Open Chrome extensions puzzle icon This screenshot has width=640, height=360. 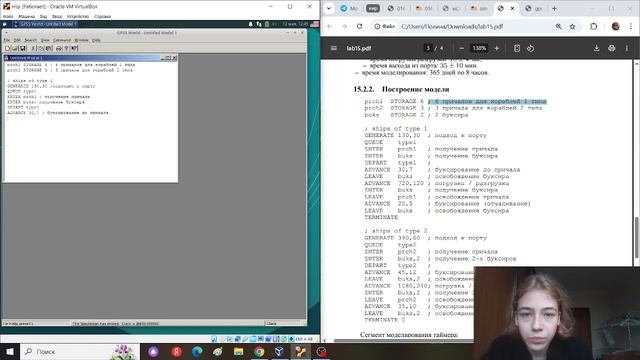[593, 26]
